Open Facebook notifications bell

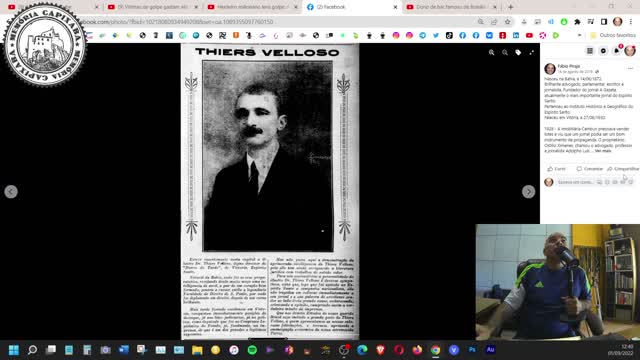(x=617, y=51)
